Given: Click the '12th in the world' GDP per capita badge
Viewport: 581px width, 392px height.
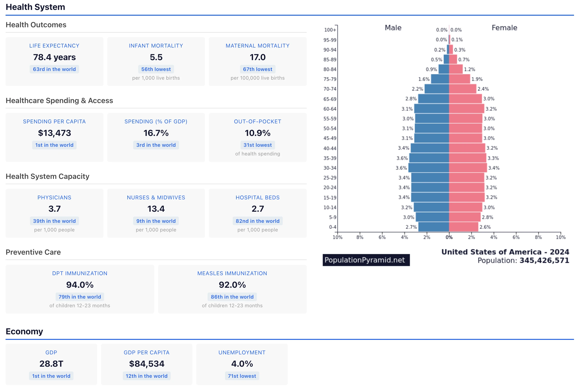Looking at the screenshot, I should point(146,376).
